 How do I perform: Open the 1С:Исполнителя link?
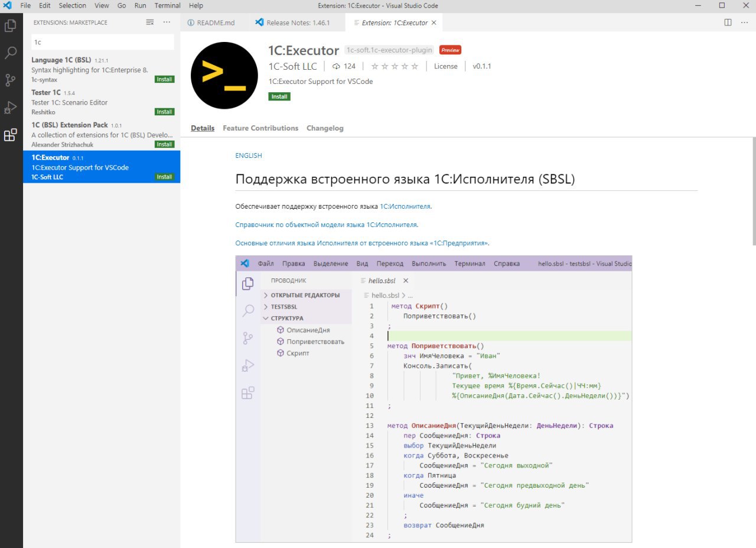[405, 206]
